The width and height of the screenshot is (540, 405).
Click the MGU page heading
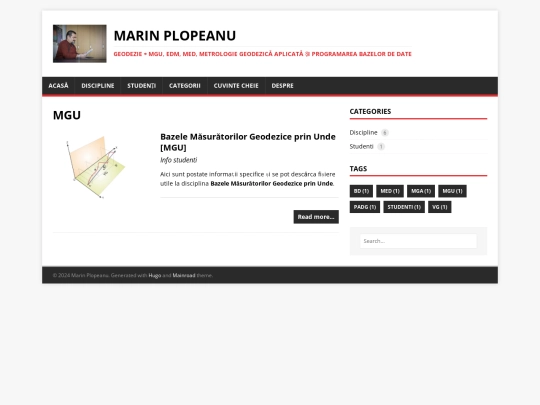(67, 115)
